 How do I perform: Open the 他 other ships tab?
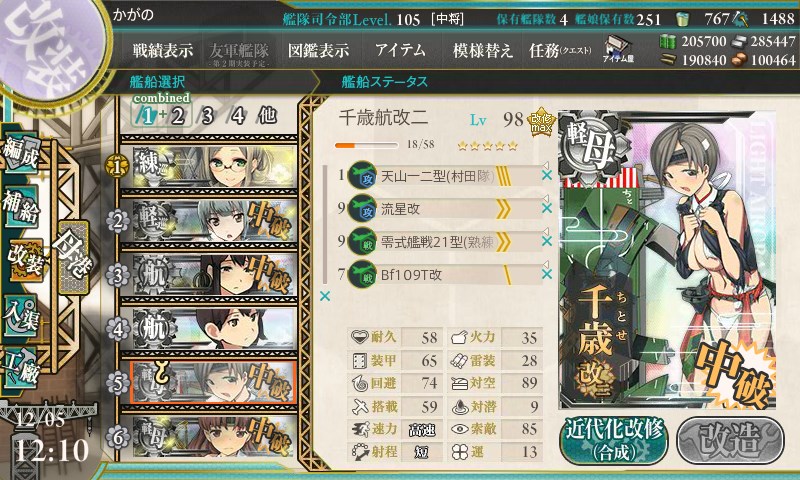267,115
